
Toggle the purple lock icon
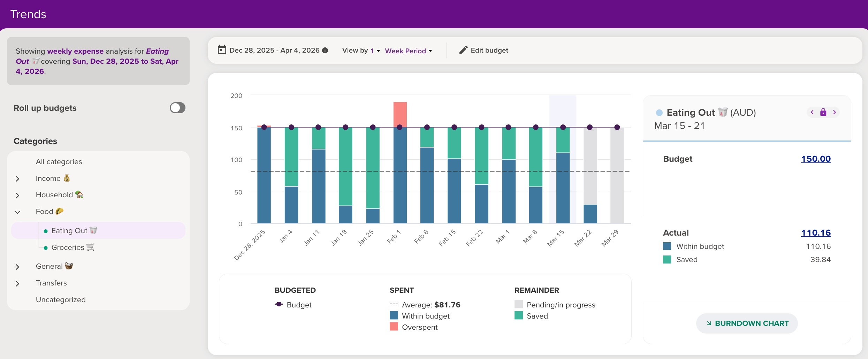[823, 112]
